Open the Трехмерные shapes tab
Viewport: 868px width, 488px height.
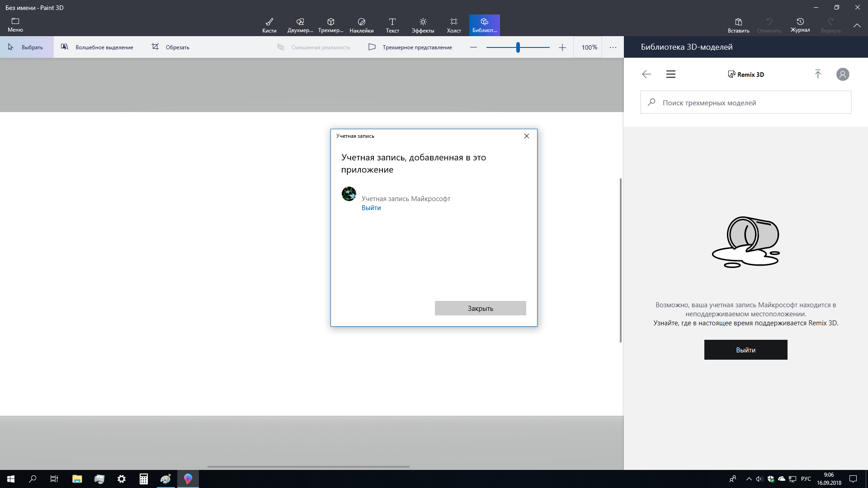[331, 25]
